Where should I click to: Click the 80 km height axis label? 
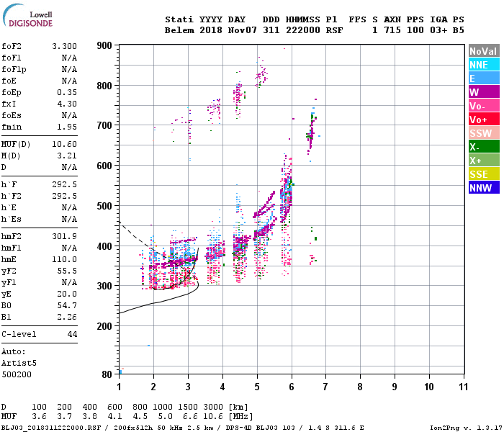(107, 374)
